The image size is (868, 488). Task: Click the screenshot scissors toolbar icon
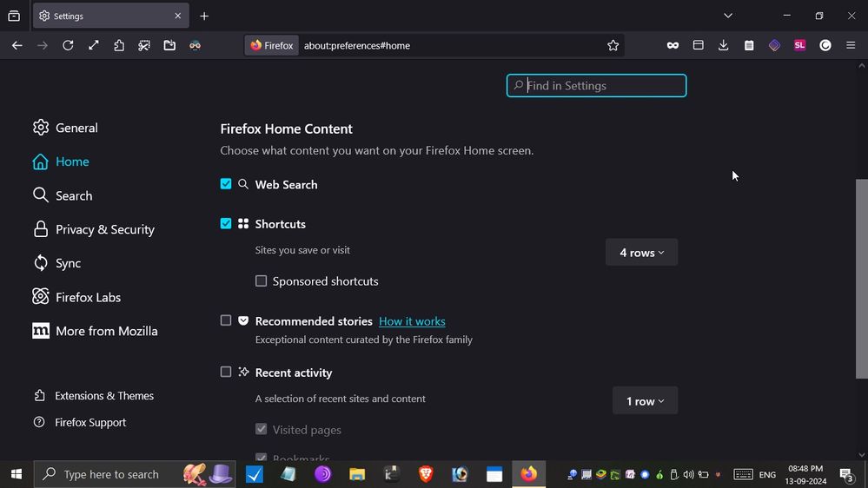(x=144, y=45)
